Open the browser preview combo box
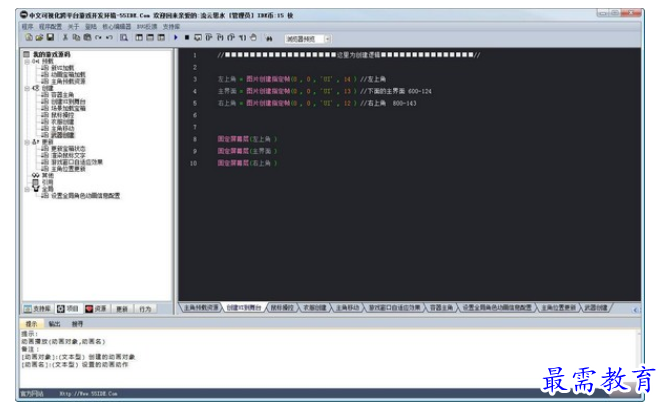This screenshot has height=411, width=664. click(x=308, y=39)
